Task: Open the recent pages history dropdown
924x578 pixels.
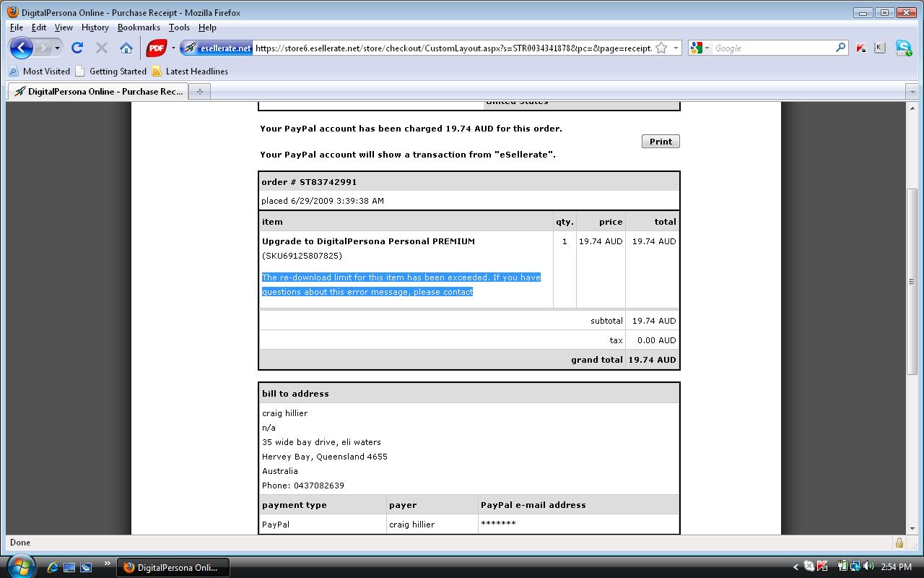Action: pos(58,48)
